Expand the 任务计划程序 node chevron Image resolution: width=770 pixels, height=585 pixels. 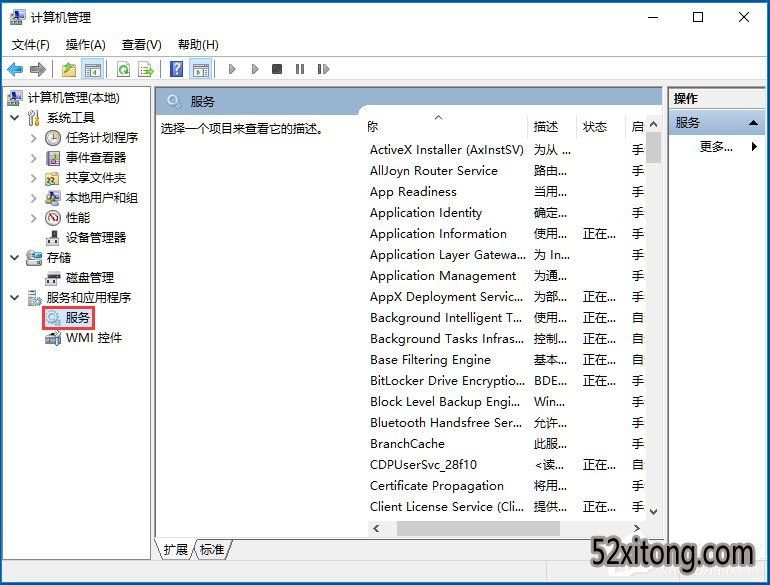pyautogui.click(x=33, y=138)
